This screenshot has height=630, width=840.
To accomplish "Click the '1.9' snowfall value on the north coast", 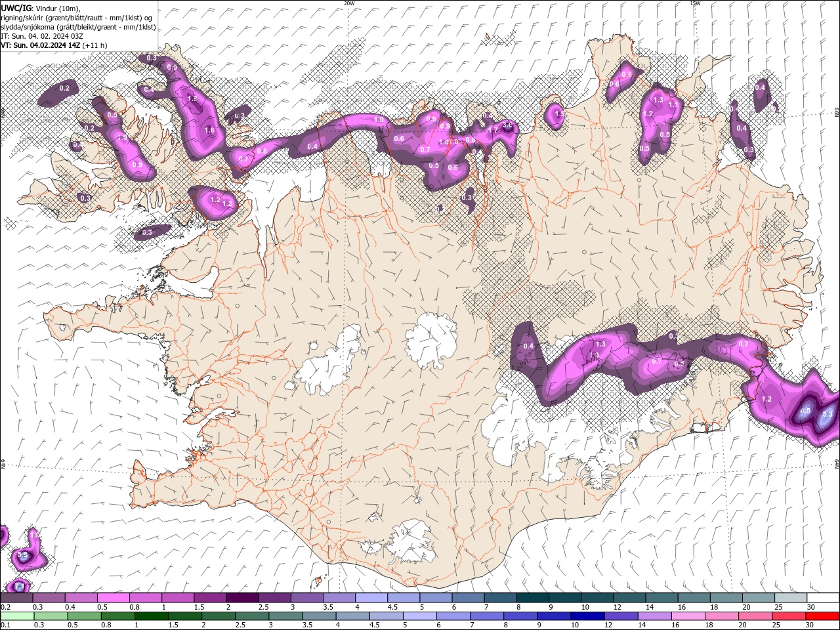I will (x=560, y=114).
